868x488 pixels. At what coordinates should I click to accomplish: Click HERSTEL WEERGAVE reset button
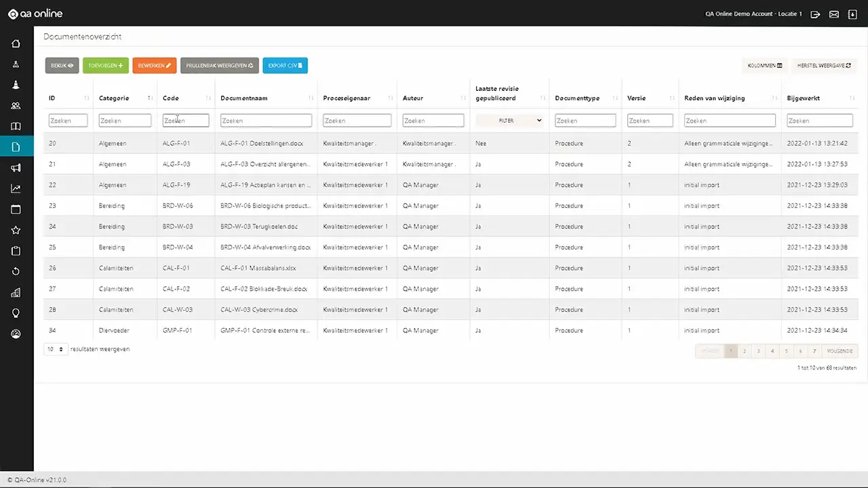click(824, 66)
